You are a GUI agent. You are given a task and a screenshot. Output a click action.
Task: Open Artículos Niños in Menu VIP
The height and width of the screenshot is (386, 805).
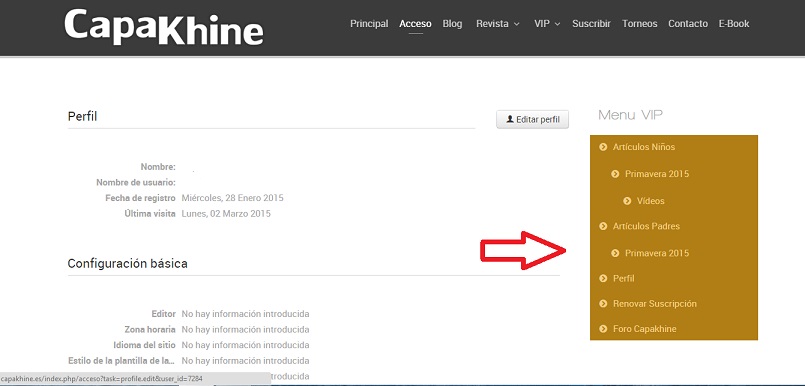(x=644, y=147)
